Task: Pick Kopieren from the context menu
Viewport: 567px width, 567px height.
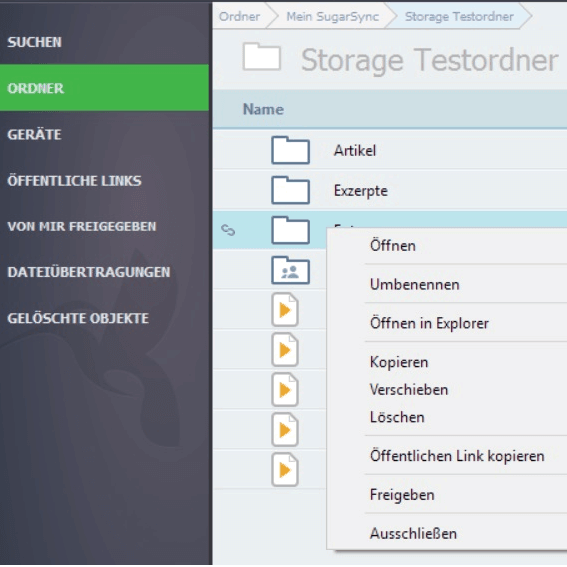Action: pos(399,362)
